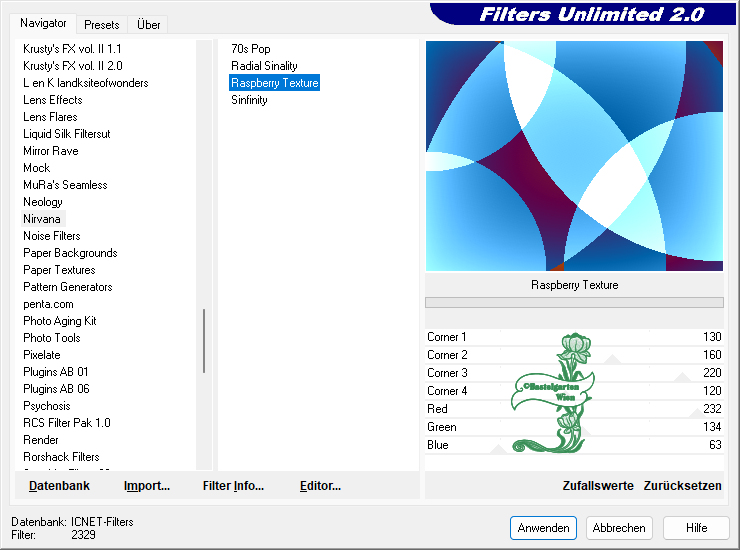This screenshot has height=550, width=740.
Task: Open the Über tab
Action: click(148, 25)
